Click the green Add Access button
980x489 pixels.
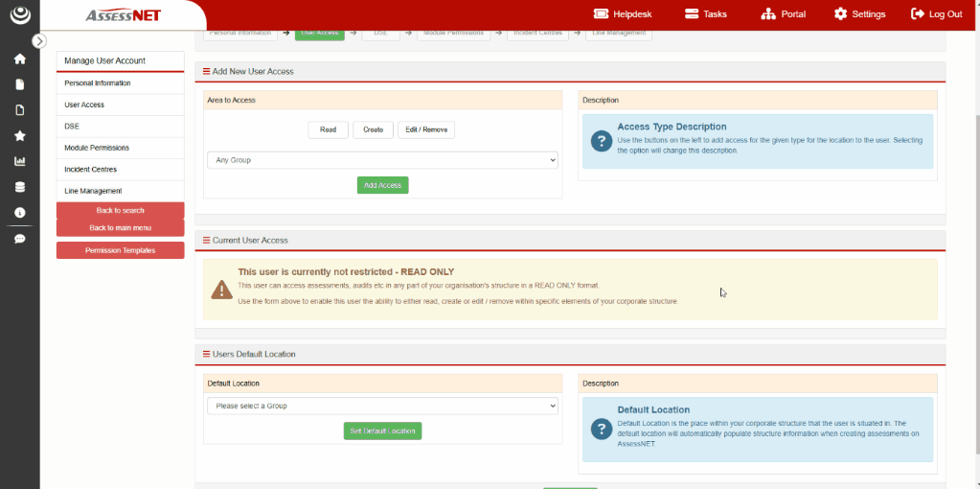(382, 185)
